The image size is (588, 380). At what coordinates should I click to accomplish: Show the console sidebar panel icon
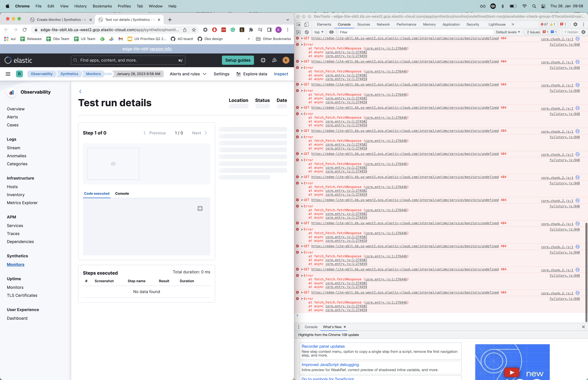coord(299,32)
